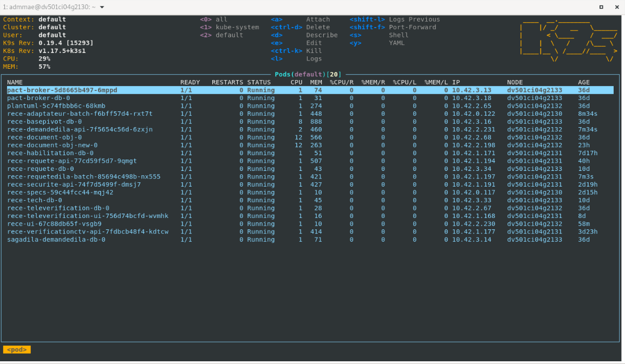Select pod rece-demandedila-api-7f5654c56d-6zxjn
The image size is (625, 364).
point(310,129)
